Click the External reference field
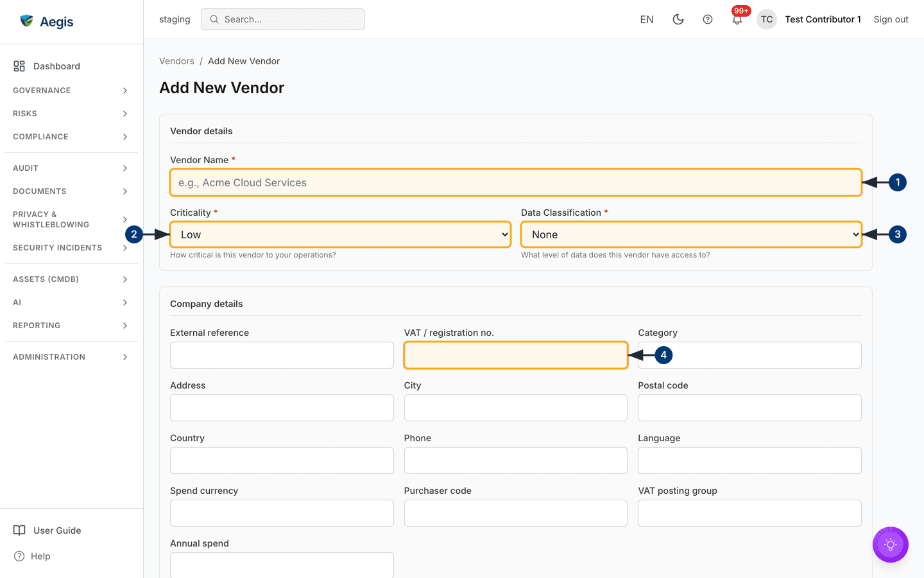The height and width of the screenshot is (578, 924). 282,355
